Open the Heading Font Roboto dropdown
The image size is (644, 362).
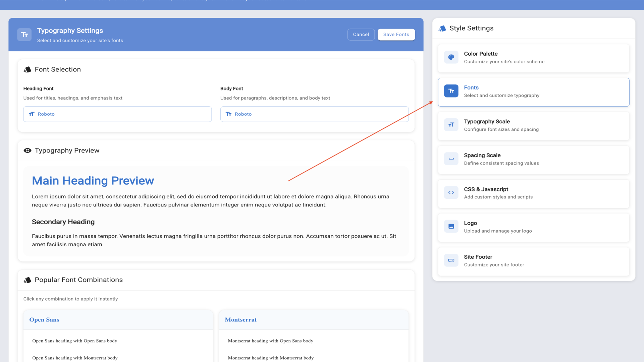coord(117,114)
